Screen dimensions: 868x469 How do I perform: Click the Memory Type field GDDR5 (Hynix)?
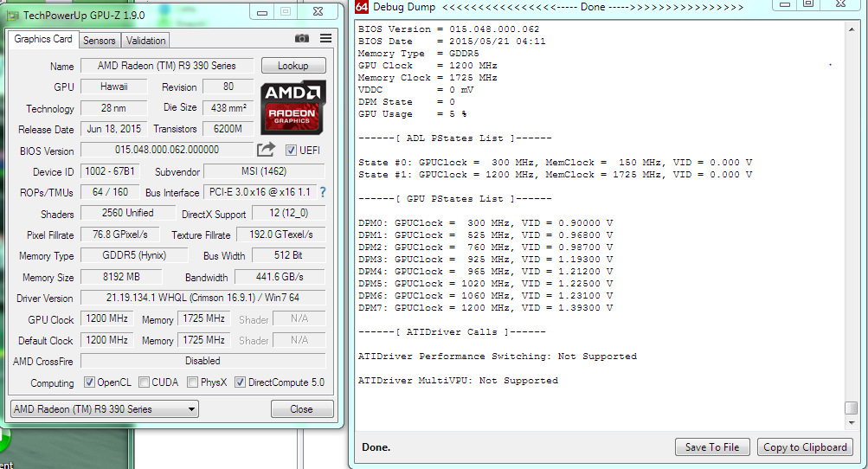pyautogui.click(x=134, y=255)
